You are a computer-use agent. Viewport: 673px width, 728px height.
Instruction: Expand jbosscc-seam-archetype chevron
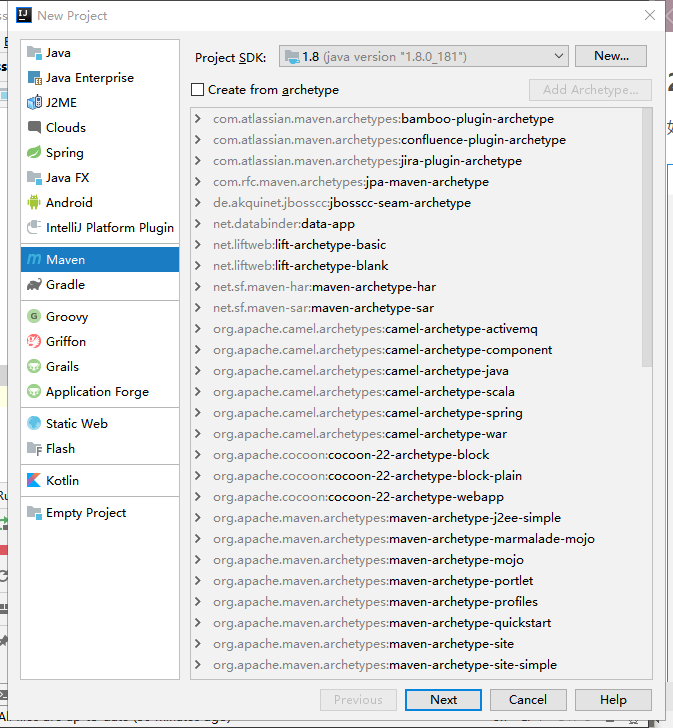point(198,203)
